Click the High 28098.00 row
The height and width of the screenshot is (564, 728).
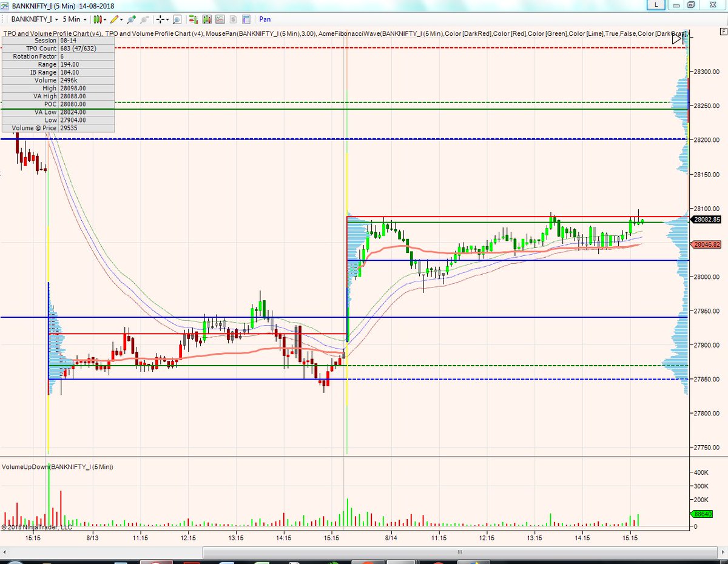58,88
